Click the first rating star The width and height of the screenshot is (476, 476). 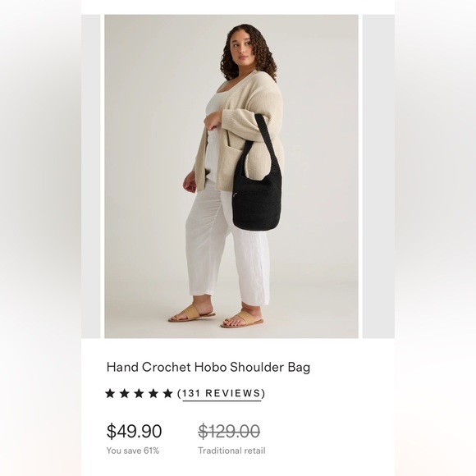(110, 394)
